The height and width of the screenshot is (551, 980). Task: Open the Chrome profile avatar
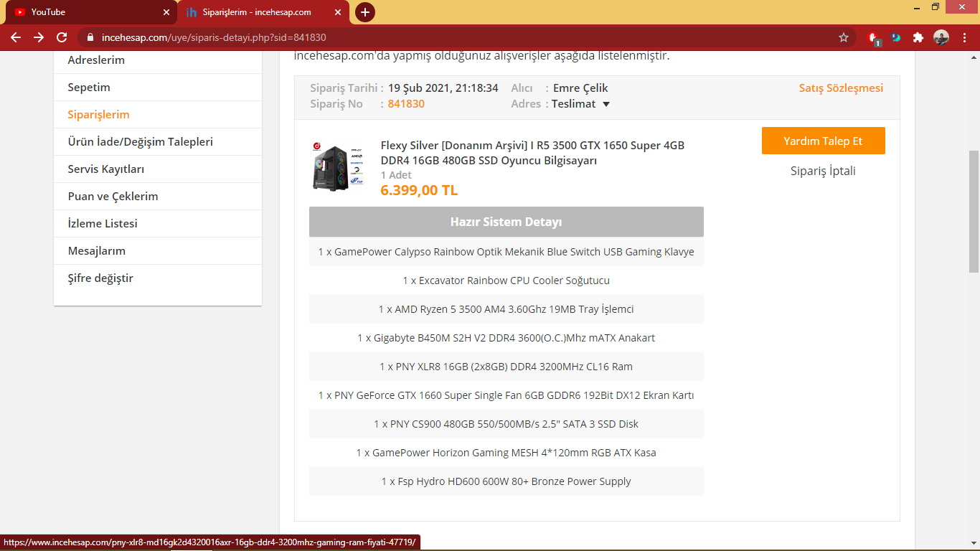point(941,37)
